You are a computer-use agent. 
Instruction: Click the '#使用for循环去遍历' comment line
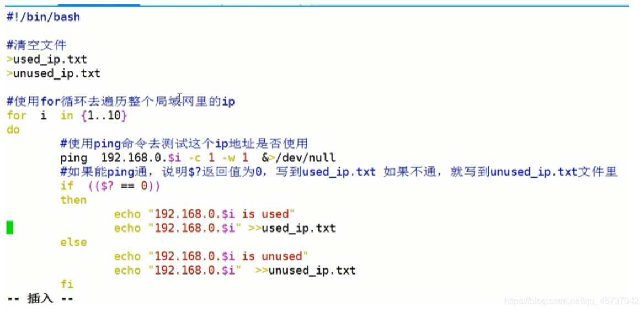[x=121, y=101]
